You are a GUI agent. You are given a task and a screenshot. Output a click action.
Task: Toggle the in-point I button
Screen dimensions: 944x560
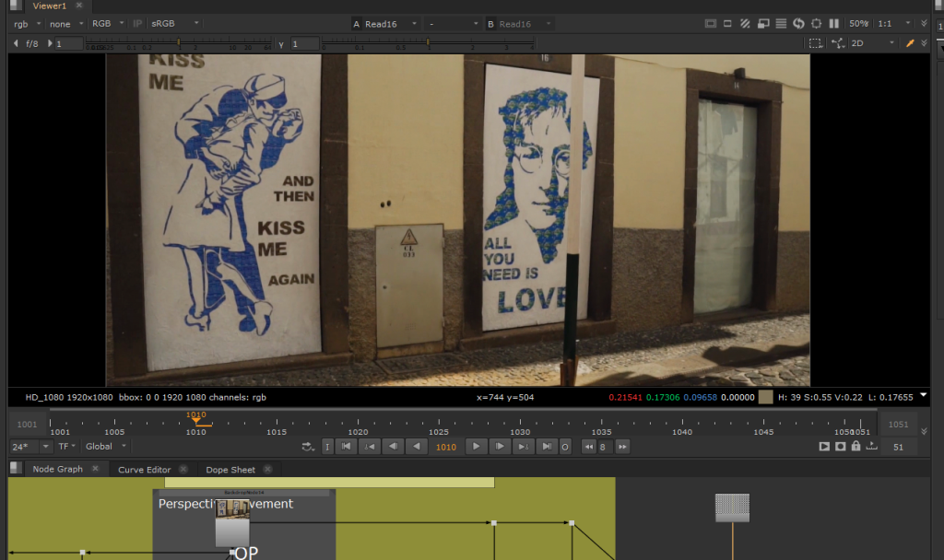point(327,447)
